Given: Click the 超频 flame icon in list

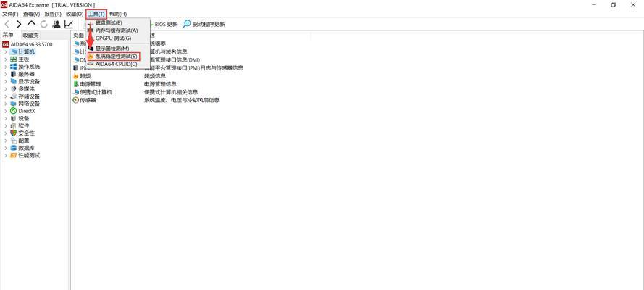Looking at the screenshot, I should tap(75, 76).
